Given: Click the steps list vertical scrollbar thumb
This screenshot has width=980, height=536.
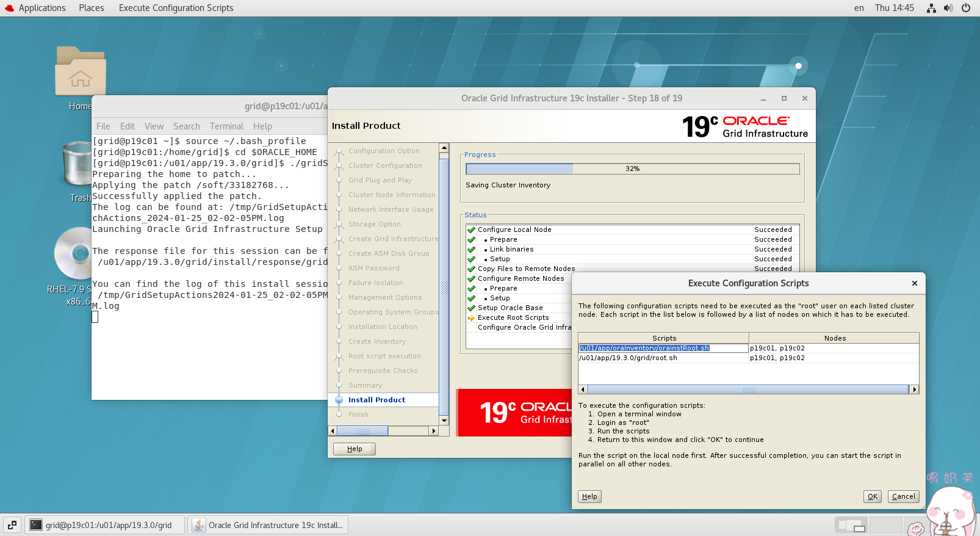Looking at the screenshot, I should pos(444,287).
